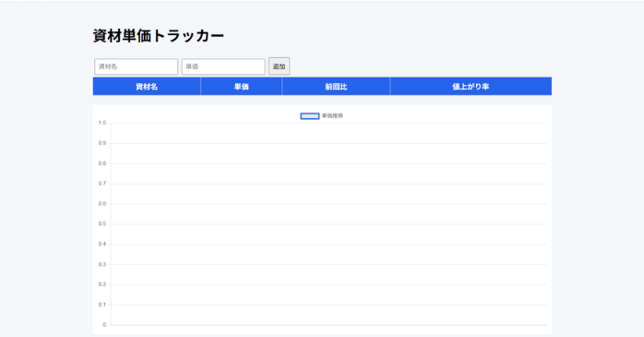The width and height of the screenshot is (644, 337).
Task: Click the 資材名 column header
Action: 147,86
